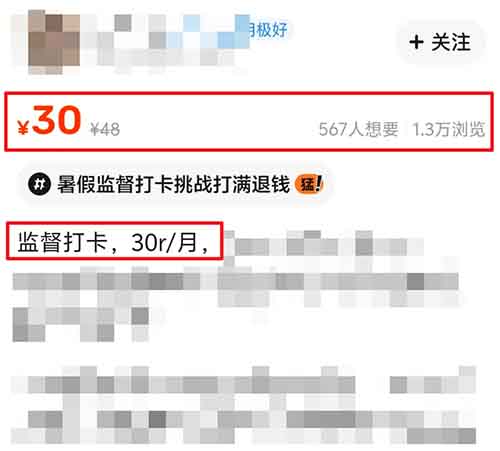Tap the short blurred line under description

(x=81, y=325)
